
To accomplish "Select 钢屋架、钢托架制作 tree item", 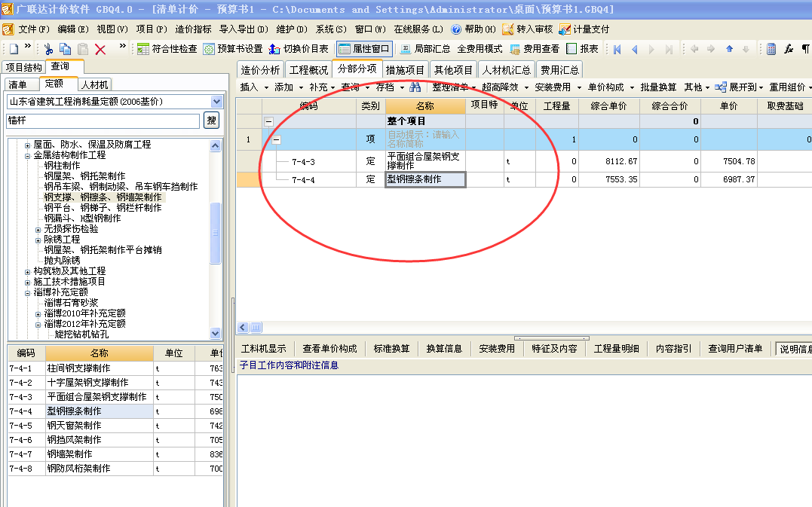I will 84,176.
